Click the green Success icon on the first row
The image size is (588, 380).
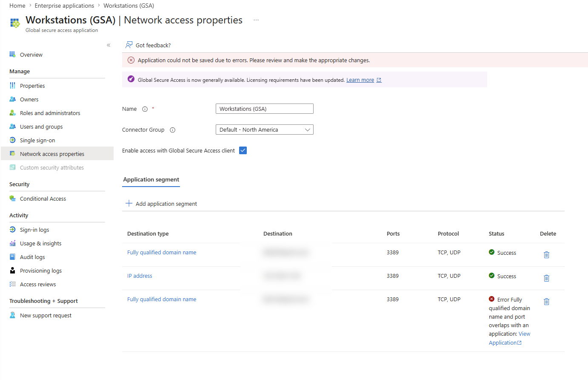click(492, 252)
